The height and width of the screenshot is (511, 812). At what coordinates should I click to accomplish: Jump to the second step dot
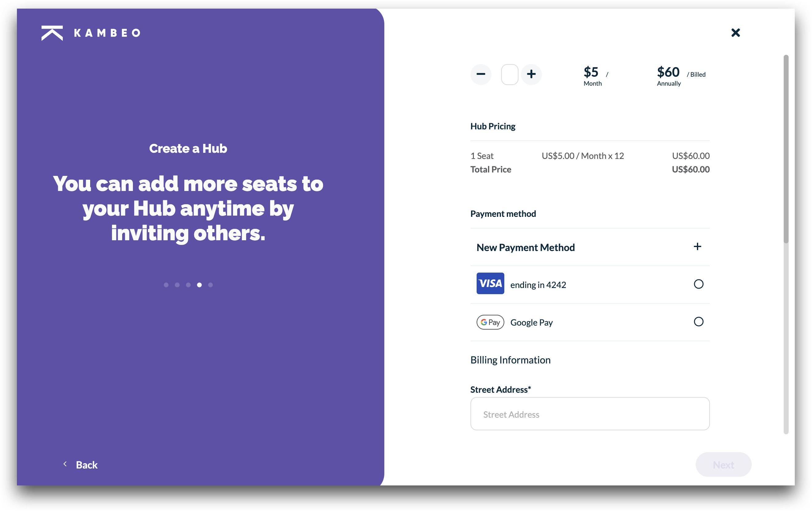coord(177,285)
